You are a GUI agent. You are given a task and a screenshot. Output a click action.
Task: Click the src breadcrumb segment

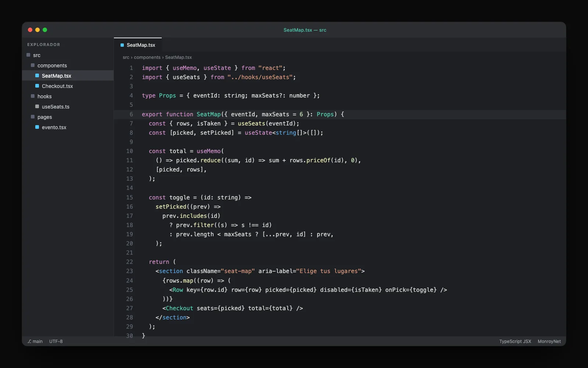click(126, 57)
